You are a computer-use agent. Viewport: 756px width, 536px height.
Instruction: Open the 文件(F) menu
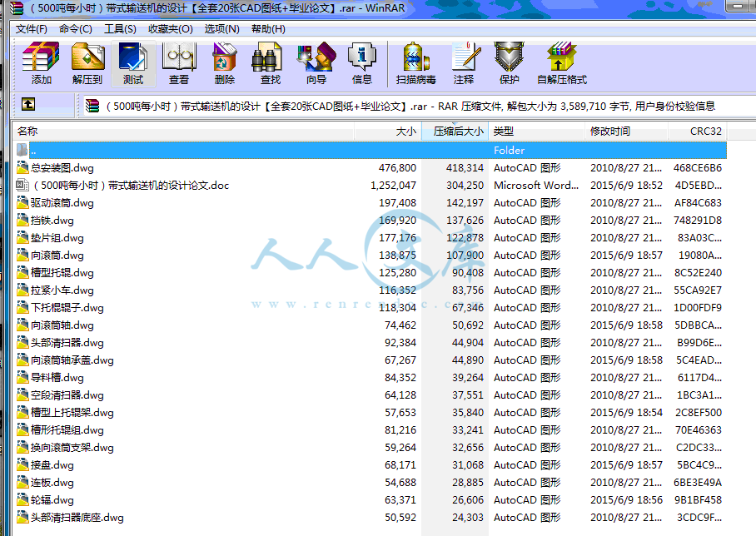point(32,29)
